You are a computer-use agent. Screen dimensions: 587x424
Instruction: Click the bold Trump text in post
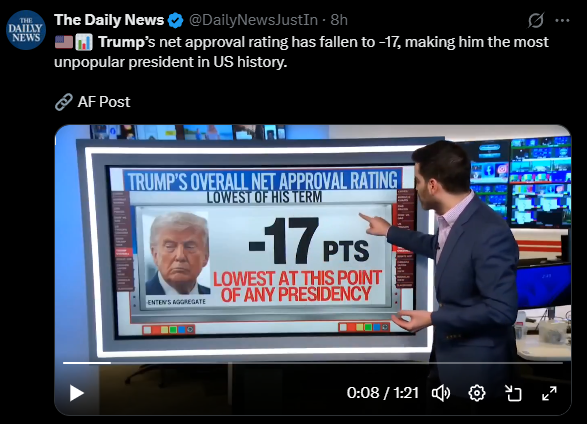[x=121, y=42]
